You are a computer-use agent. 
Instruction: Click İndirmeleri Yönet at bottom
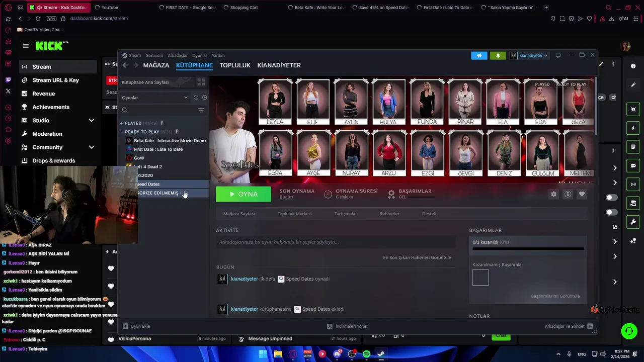(x=347, y=326)
